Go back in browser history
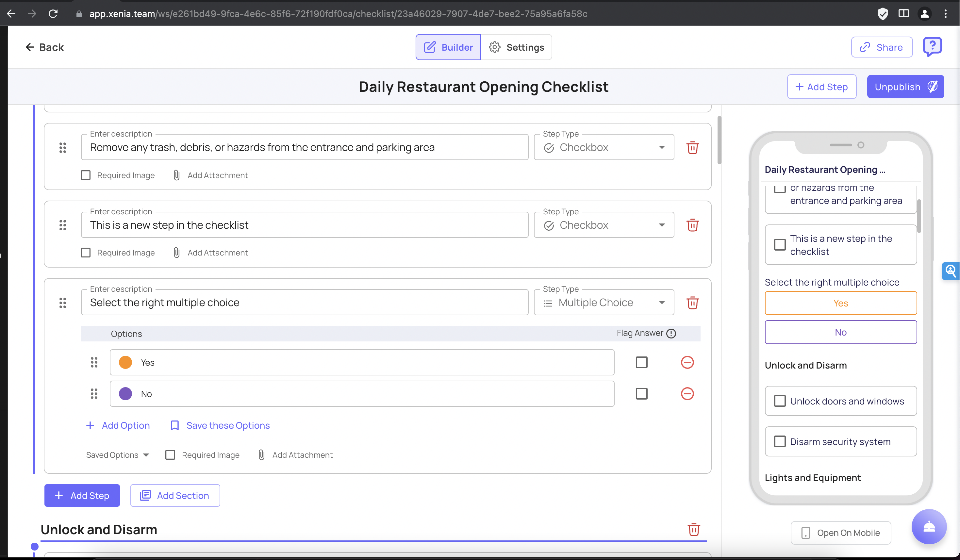Image resolution: width=960 pixels, height=560 pixels. click(11, 14)
